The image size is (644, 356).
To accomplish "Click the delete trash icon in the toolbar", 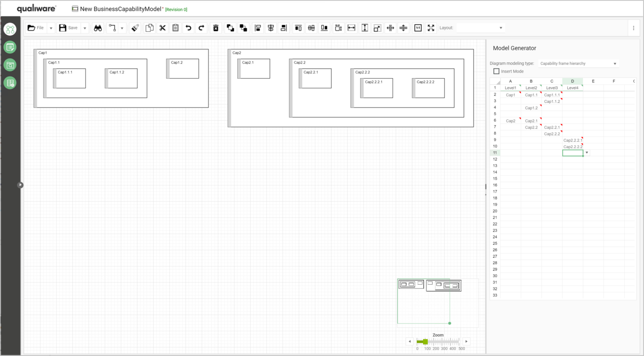I will click(216, 28).
